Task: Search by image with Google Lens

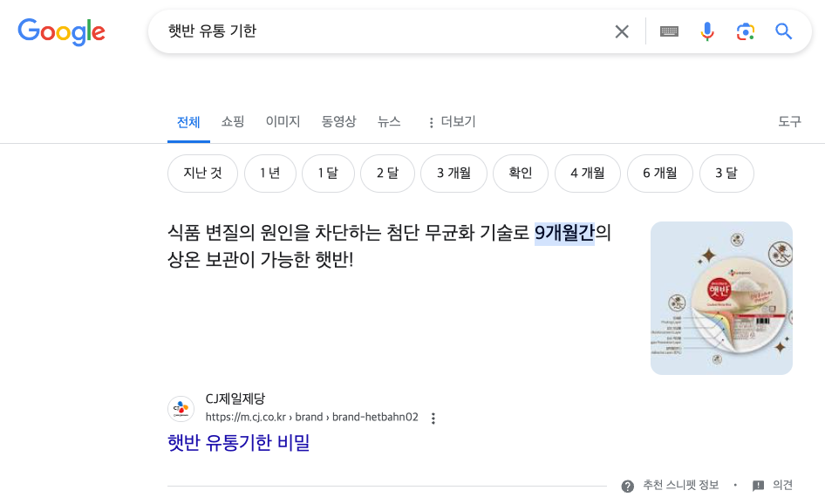Action: 745,32
